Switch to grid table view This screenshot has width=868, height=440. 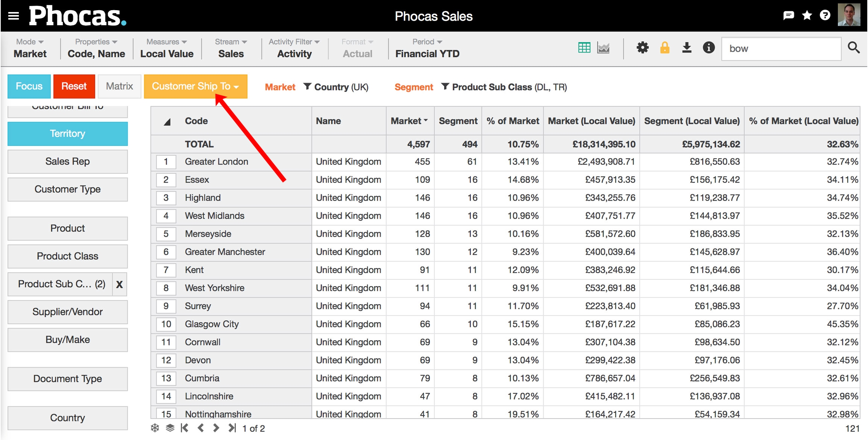tap(584, 48)
